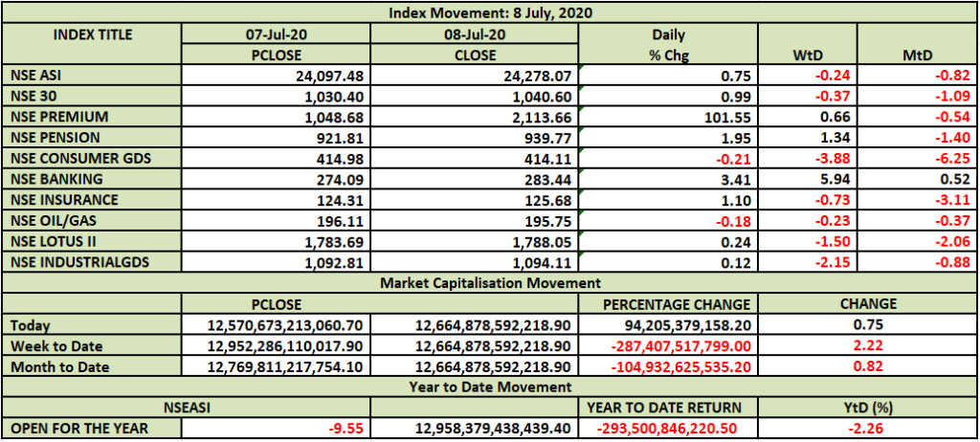980x442 pixels.
Task: Select the OPEN FOR THE YEAR label
Action: [x=78, y=428]
